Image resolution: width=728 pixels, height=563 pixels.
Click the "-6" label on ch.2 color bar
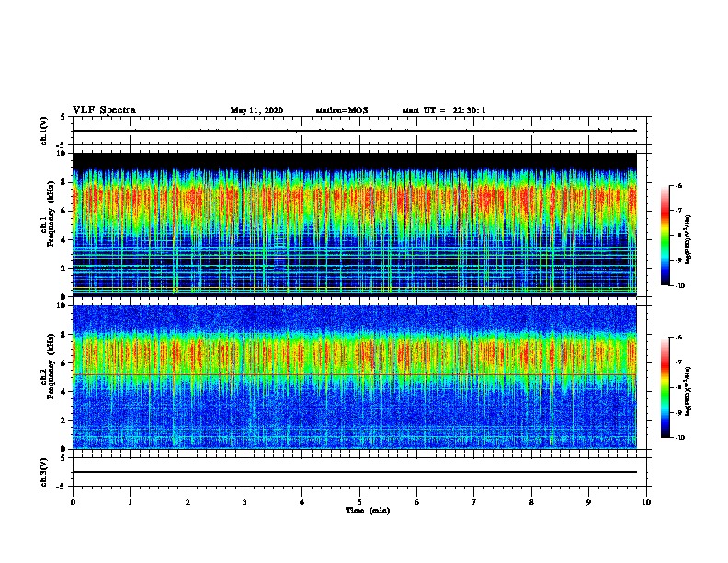(678, 338)
